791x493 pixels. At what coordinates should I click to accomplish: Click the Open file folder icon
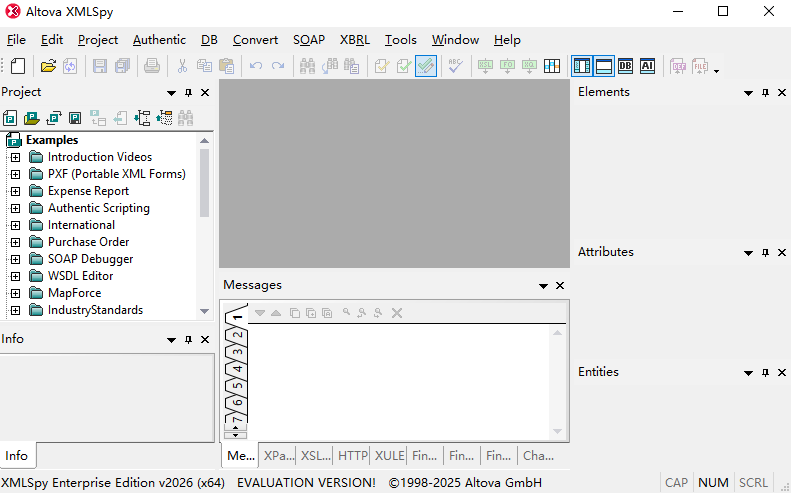click(x=48, y=66)
